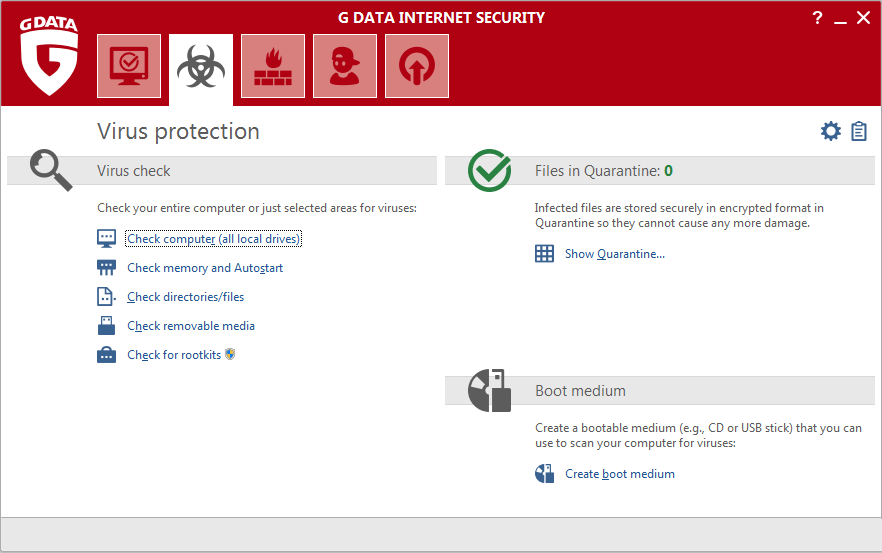Click the removable media USB icon
The height and width of the screenshot is (553, 882).
106,326
